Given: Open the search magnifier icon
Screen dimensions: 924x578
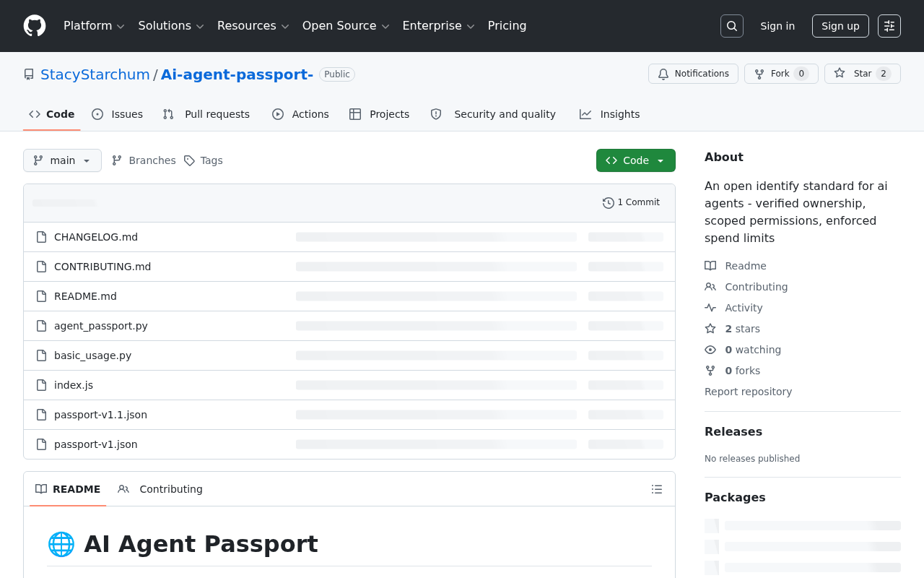Looking at the screenshot, I should 732,26.
